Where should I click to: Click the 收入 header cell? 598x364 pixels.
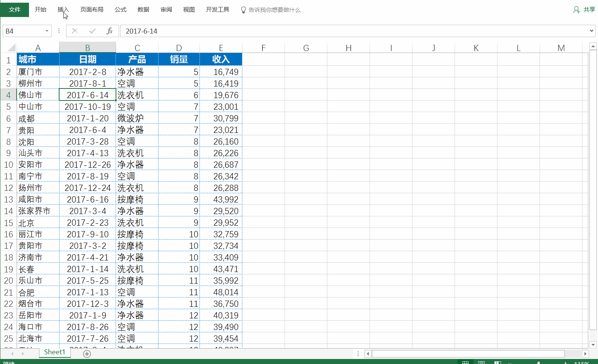(221, 60)
